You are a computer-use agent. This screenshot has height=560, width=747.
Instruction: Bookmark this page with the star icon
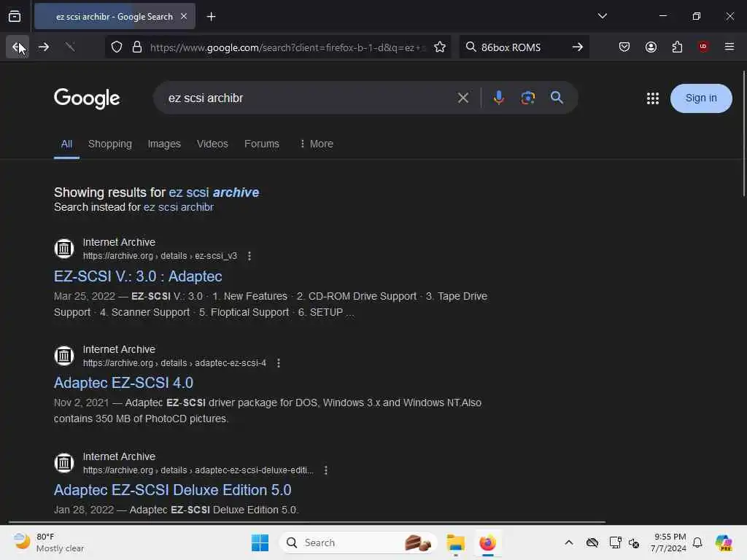point(440,47)
